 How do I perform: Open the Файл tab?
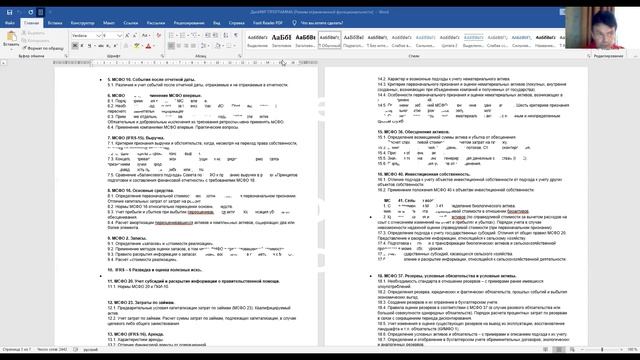10,23
